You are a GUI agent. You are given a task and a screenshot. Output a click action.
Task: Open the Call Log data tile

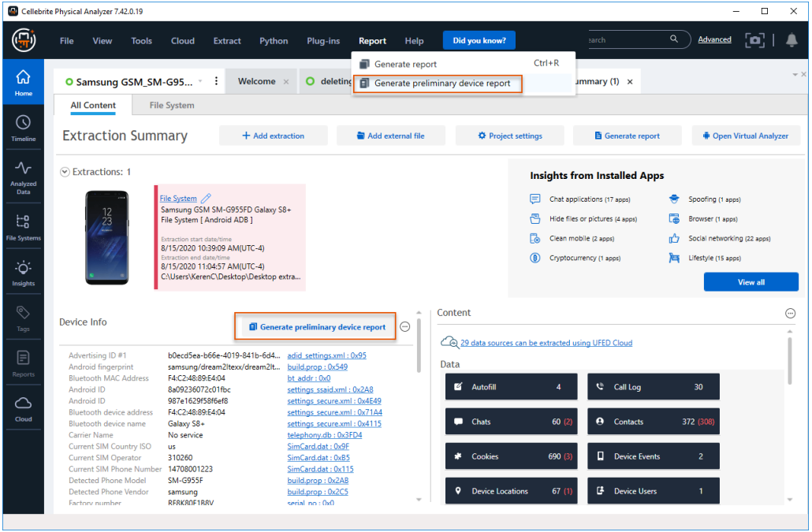tap(654, 386)
